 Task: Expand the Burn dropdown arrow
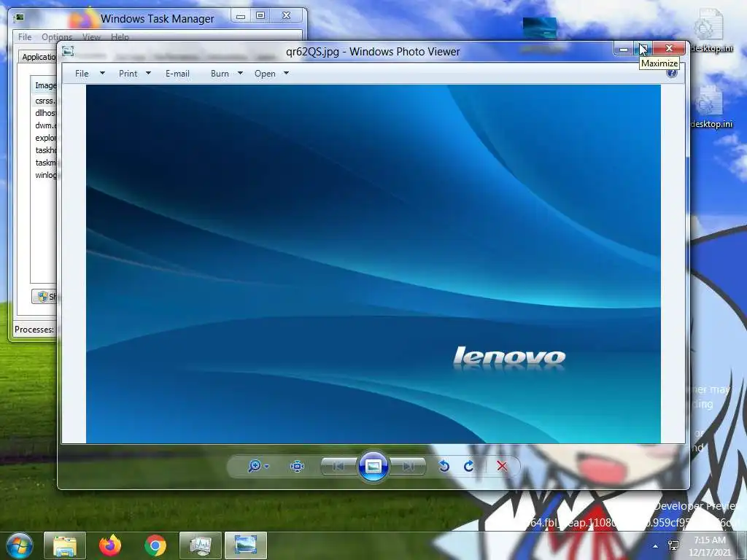click(x=240, y=74)
